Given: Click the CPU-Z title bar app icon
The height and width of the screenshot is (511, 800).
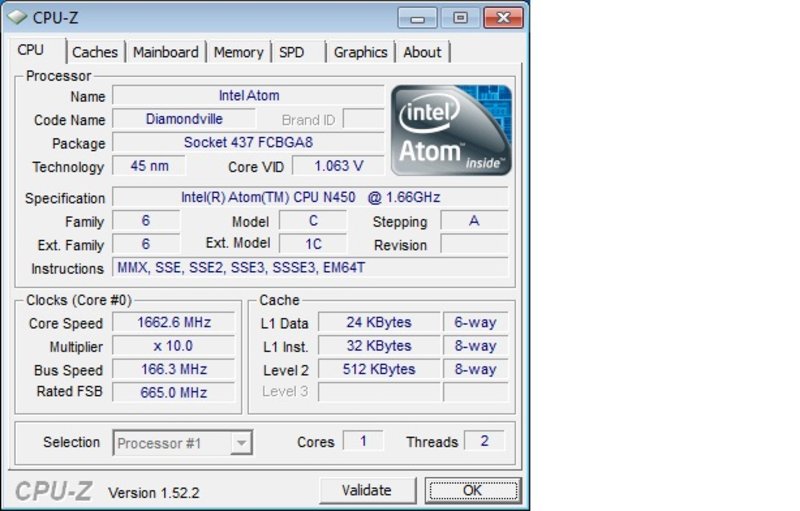Looking at the screenshot, I should pos(17,17).
